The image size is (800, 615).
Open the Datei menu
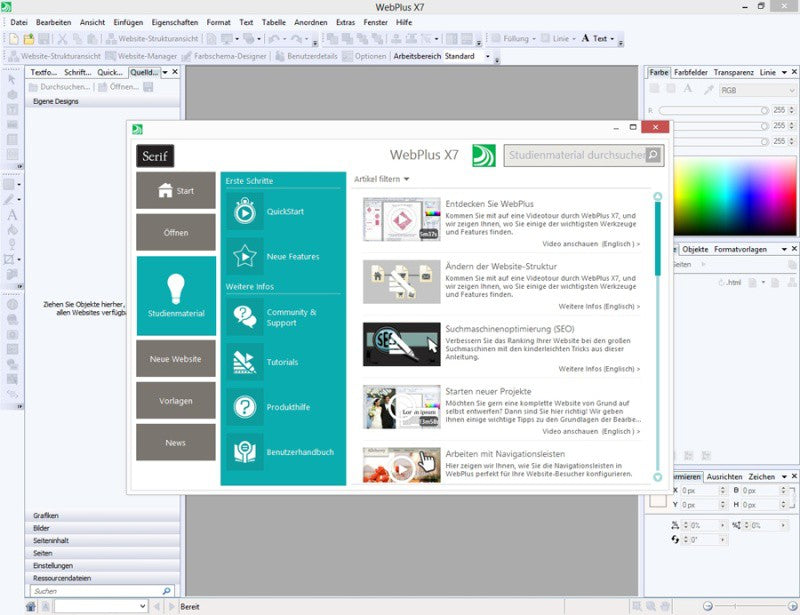(19, 22)
